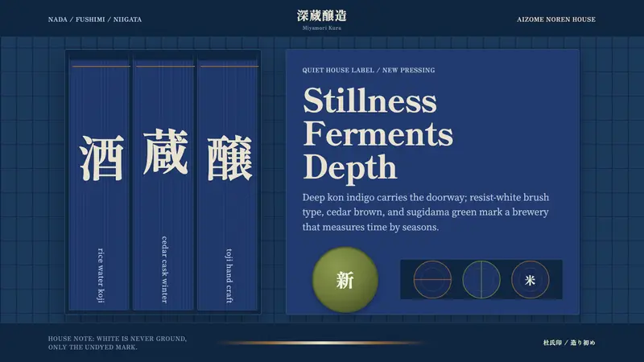Screen dimensions: 644x362
Task: Click the 'rice water koji' vertical label
Action: click(101, 275)
